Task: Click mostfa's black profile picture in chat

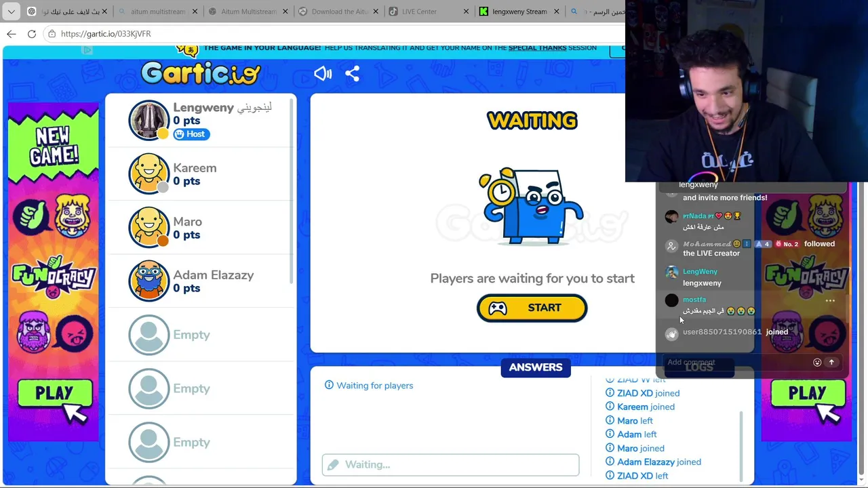Action: pyautogui.click(x=671, y=300)
